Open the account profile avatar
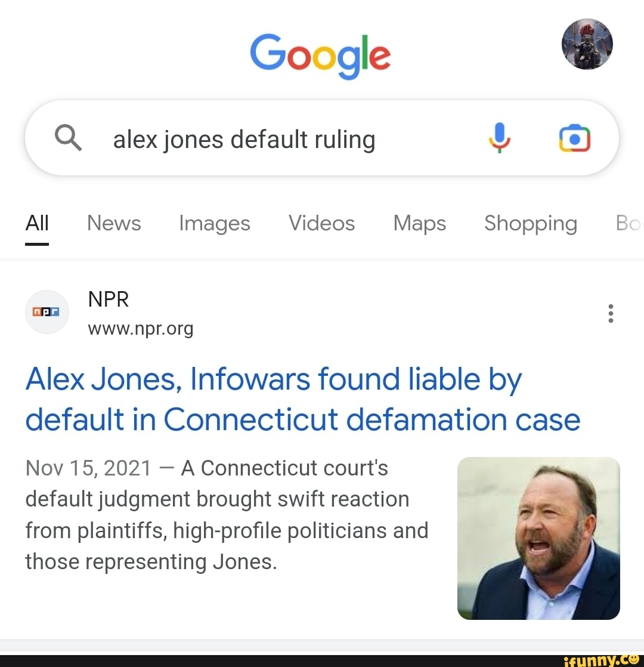Viewport: 644px width, 667px height. 587,44
